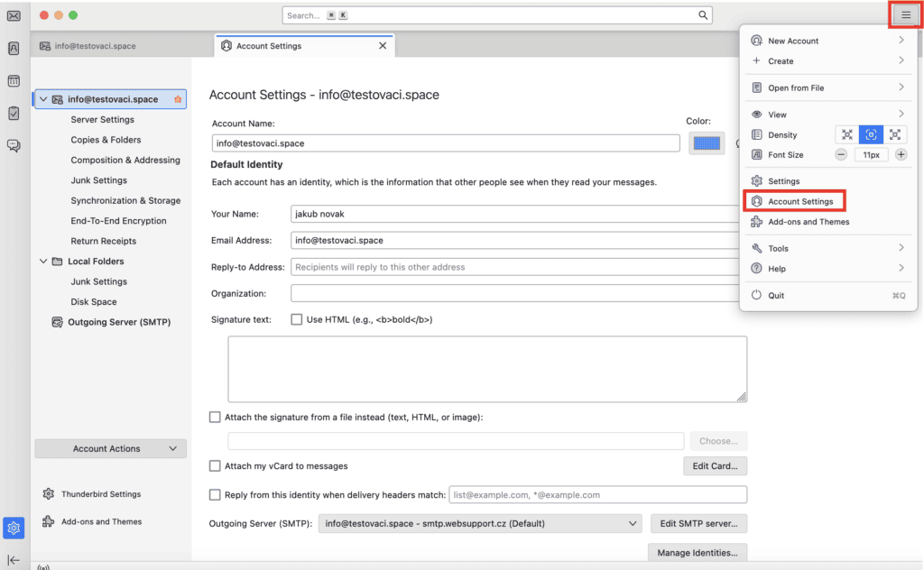The height and width of the screenshot is (570, 924).
Task: Choose Settings in the app menu
Action: coord(828,180)
